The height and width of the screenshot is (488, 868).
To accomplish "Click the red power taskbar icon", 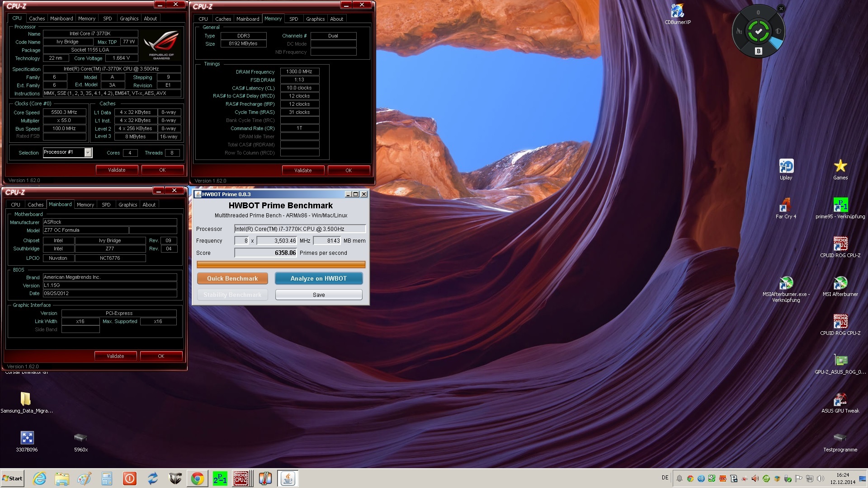I will pyautogui.click(x=130, y=478).
